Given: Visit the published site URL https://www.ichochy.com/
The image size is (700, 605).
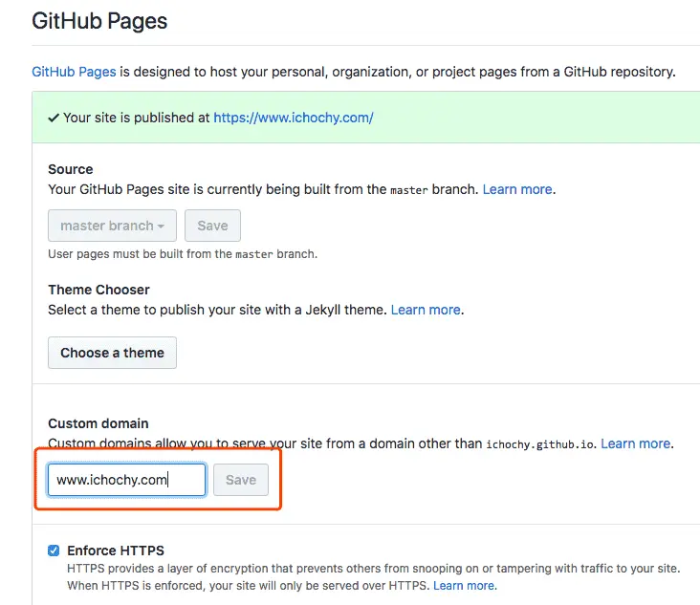Looking at the screenshot, I should 293,119.
